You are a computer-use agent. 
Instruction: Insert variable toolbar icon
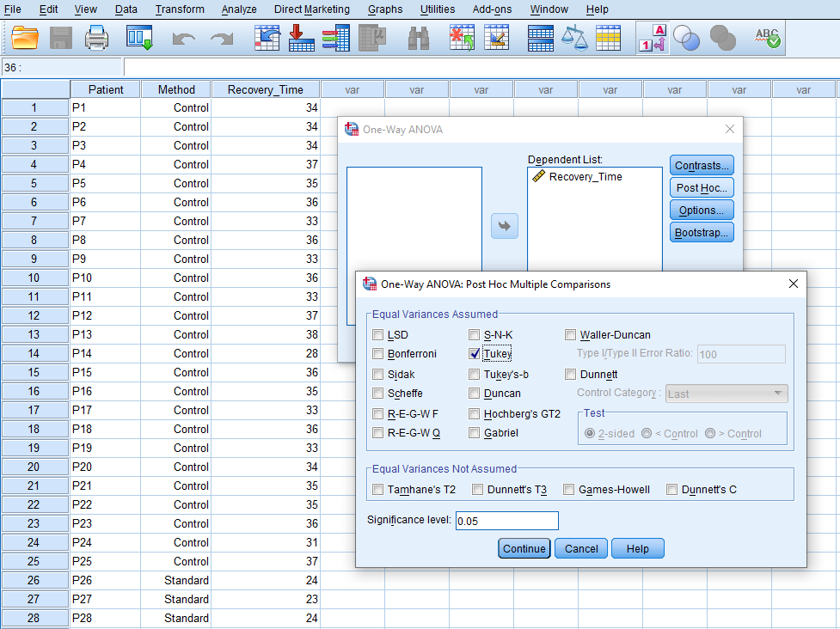pos(496,38)
